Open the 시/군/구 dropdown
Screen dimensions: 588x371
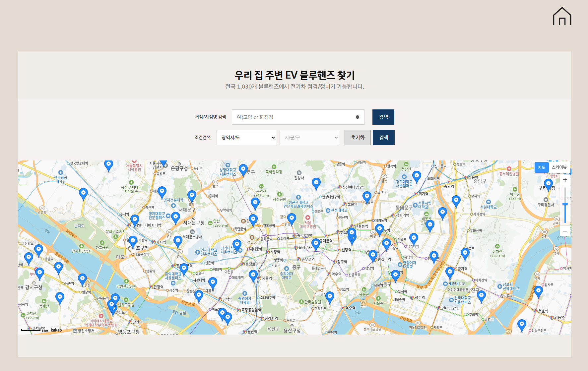tap(309, 138)
